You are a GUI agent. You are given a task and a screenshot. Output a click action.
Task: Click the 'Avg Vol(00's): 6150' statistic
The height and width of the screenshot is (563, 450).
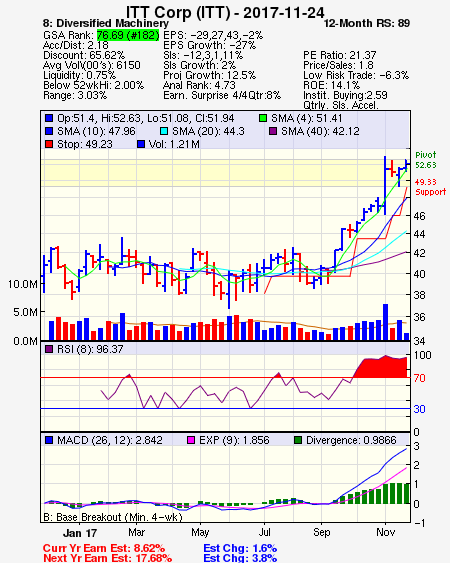pyautogui.click(x=92, y=65)
